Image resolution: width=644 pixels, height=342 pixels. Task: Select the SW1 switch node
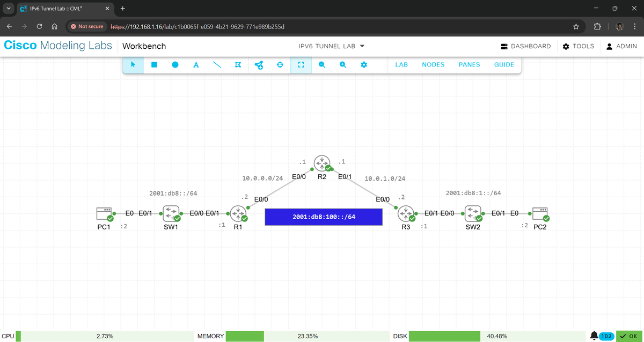click(171, 214)
